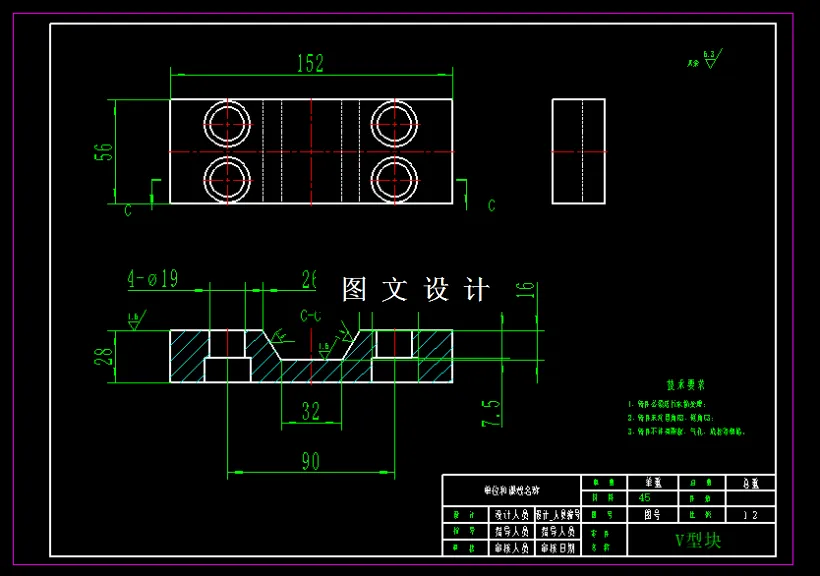Click the 总重 header cell
Image resolution: width=820 pixels, height=576 pixels.
pos(750,483)
